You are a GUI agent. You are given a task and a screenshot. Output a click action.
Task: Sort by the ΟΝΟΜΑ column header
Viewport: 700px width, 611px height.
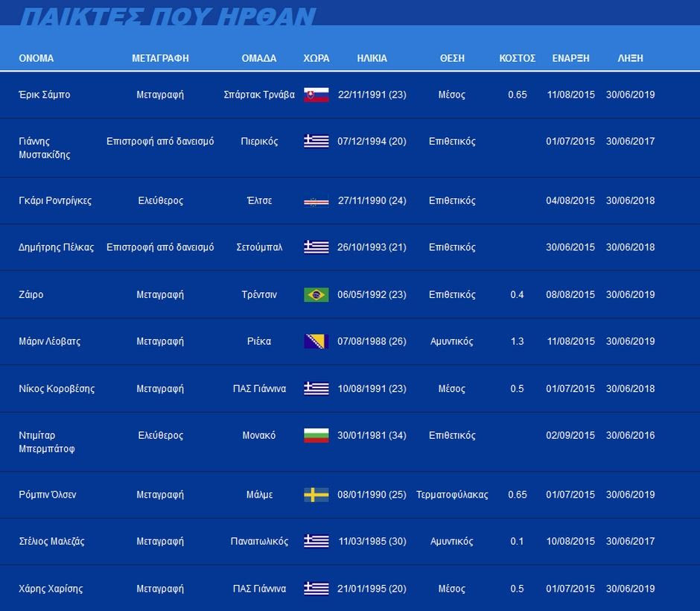point(36,58)
